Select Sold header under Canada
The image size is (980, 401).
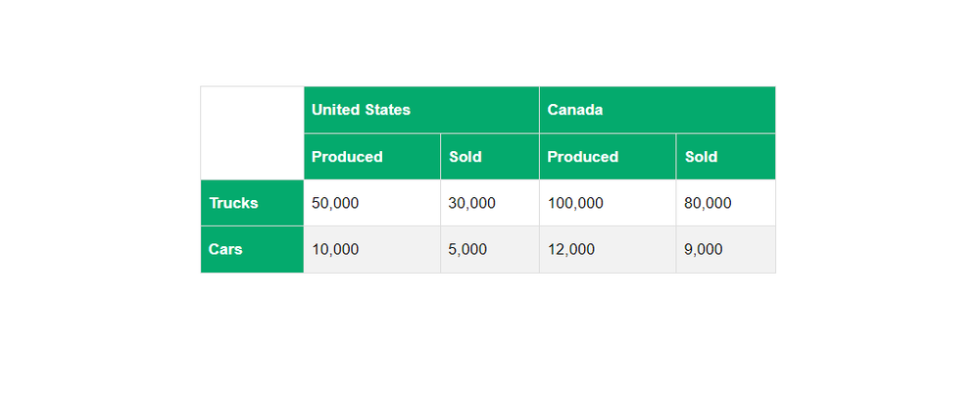(702, 157)
